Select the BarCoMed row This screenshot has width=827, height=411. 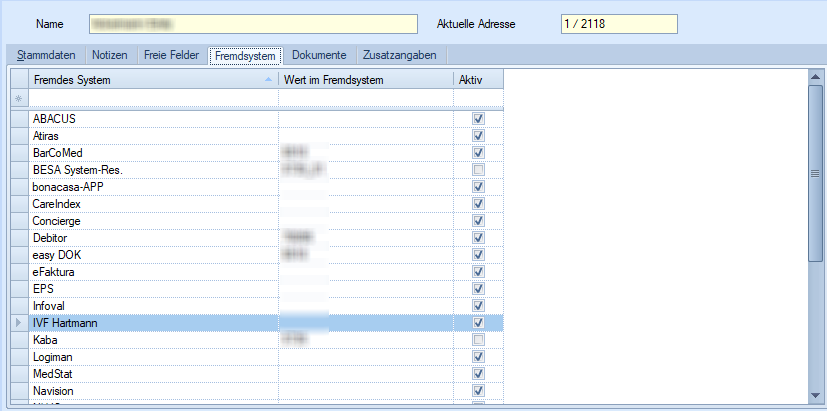pyautogui.click(x=257, y=152)
